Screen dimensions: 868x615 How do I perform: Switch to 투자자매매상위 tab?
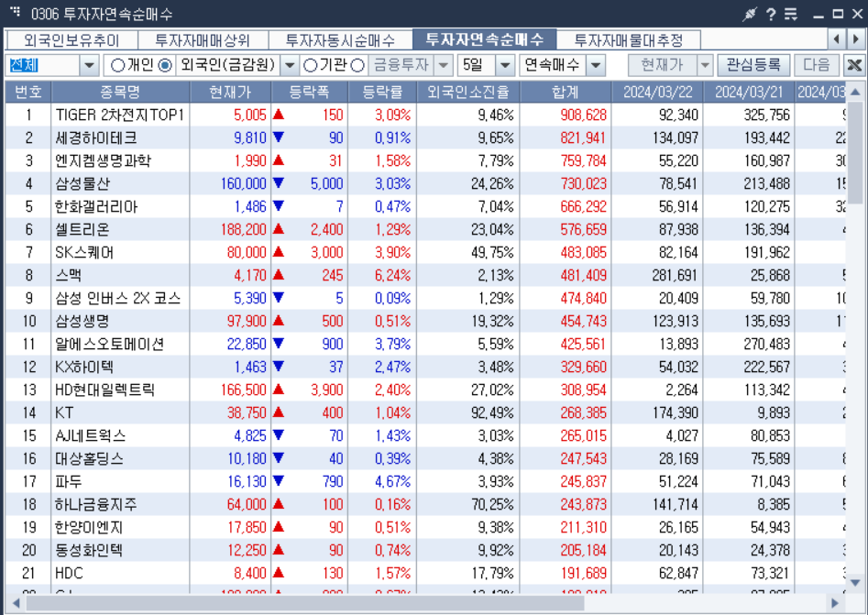(203, 40)
